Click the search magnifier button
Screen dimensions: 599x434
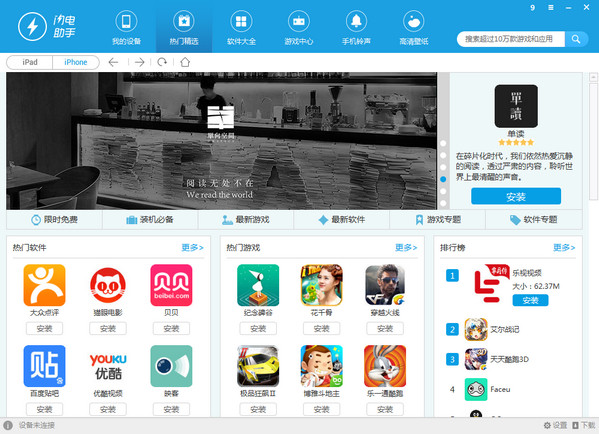(x=576, y=39)
